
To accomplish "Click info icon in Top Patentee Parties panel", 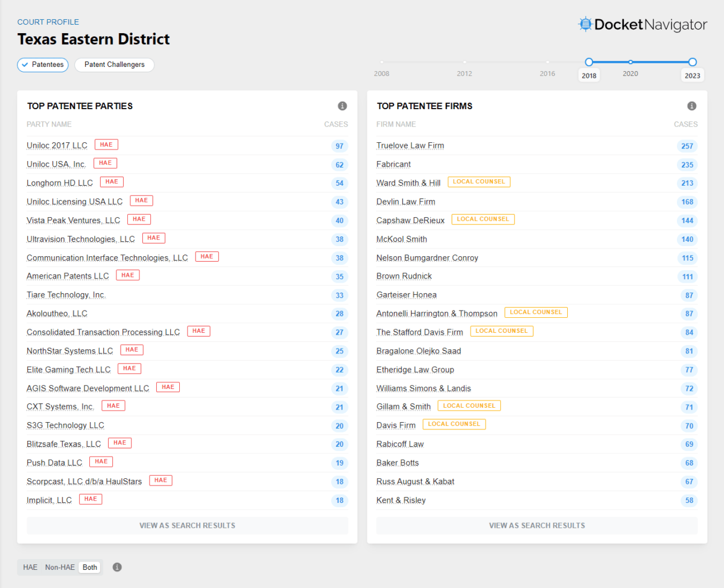I will pos(342,106).
